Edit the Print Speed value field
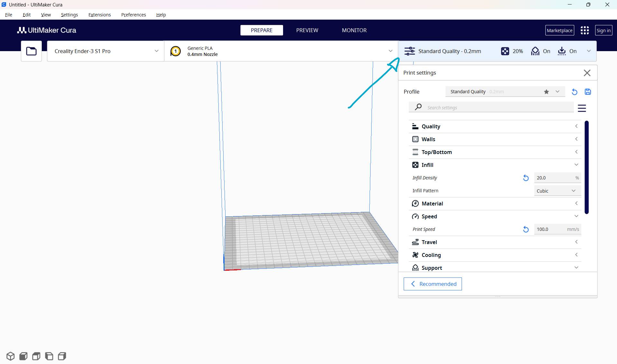 [x=557, y=229]
